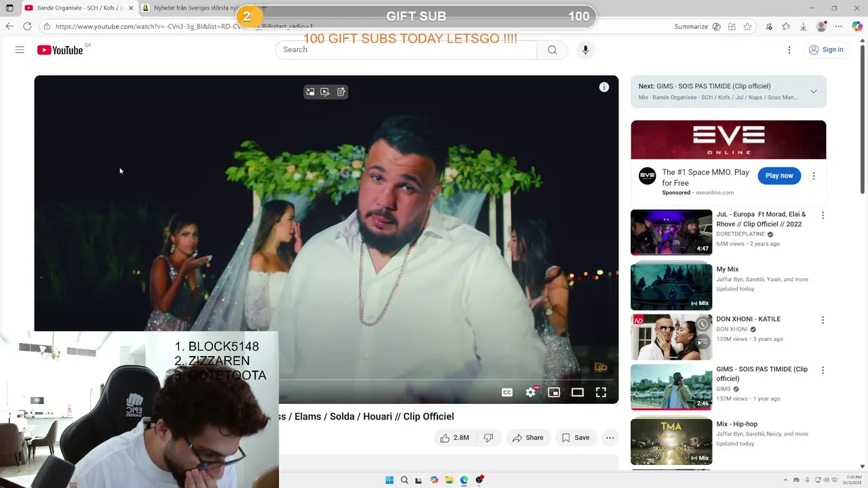Image resolution: width=868 pixels, height=488 pixels.
Task: Show video info card icon
Action: 604,87
